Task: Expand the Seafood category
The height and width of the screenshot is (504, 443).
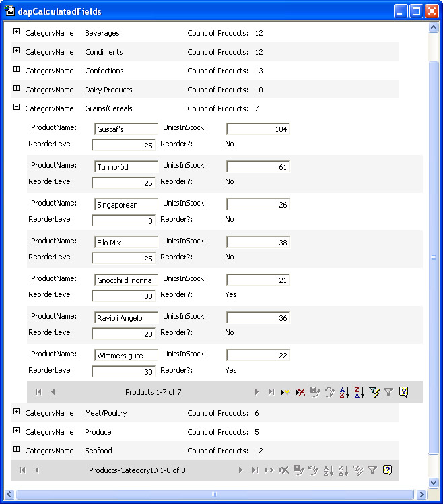Action: 17,450
